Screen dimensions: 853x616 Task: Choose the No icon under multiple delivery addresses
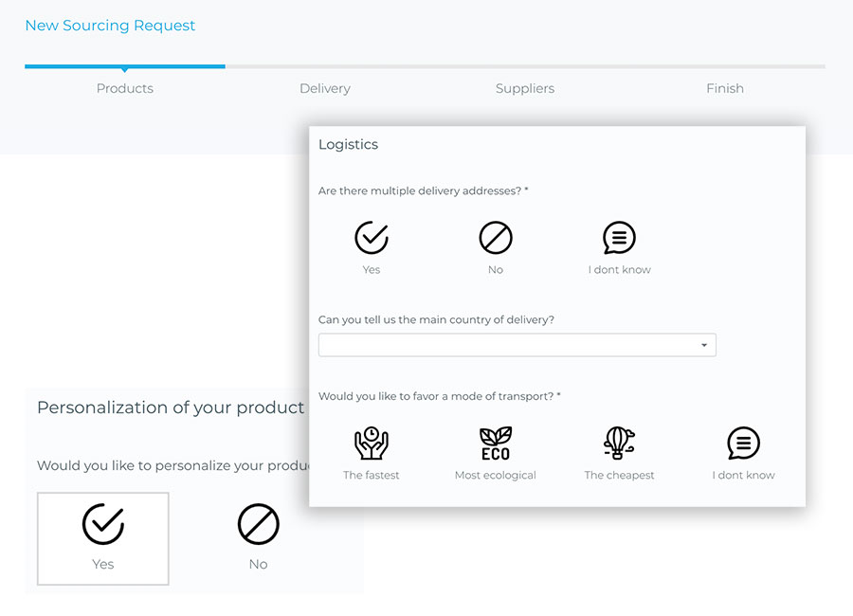(495, 237)
